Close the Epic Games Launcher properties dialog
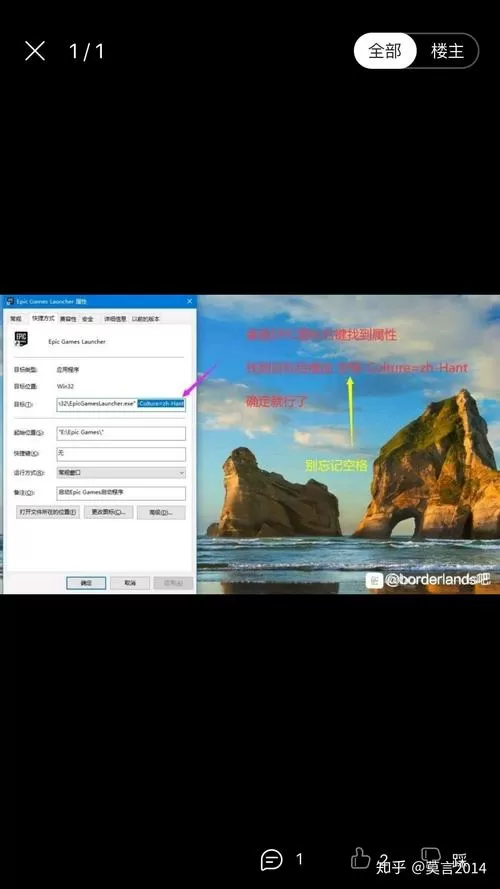 [189, 302]
